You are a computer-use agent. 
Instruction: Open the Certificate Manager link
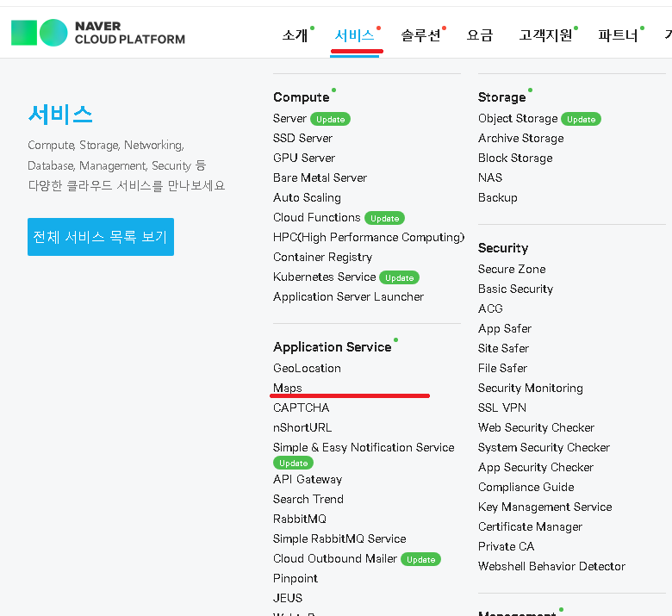pyautogui.click(x=530, y=526)
